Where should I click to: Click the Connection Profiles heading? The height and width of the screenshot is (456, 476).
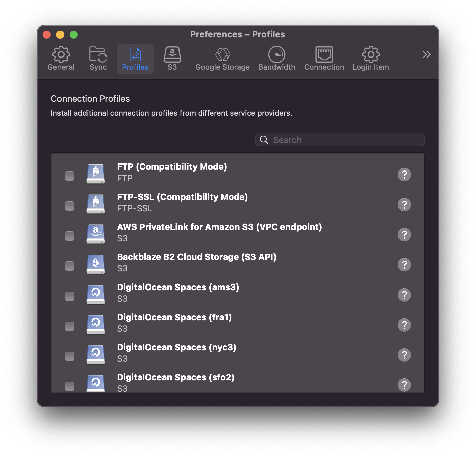pyautogui.click(x=90, y=99)
